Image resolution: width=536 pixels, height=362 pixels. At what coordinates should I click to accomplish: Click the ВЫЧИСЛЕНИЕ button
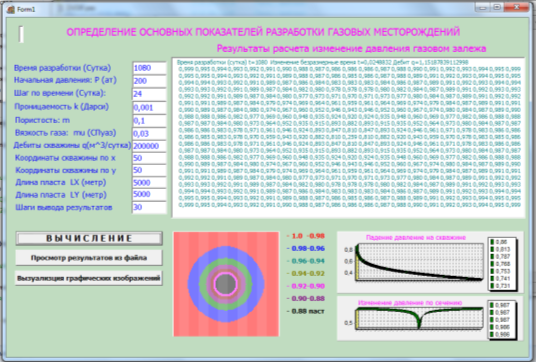[89, 238]
